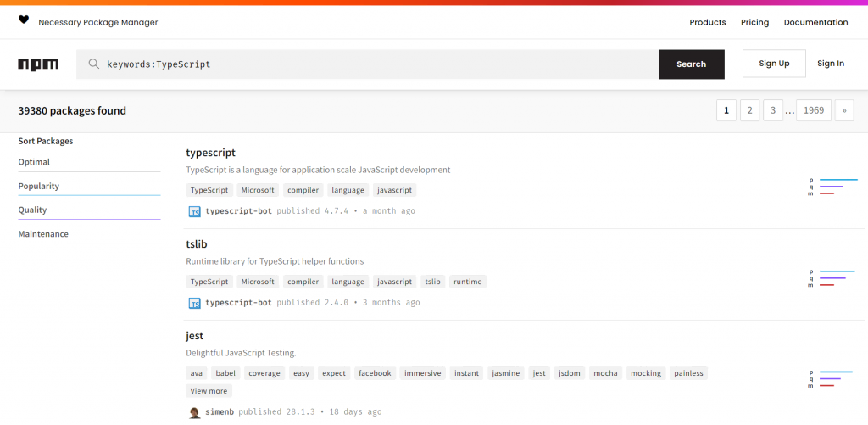
Task: Click the jsdom keyword tag
Action: point(570,373)
